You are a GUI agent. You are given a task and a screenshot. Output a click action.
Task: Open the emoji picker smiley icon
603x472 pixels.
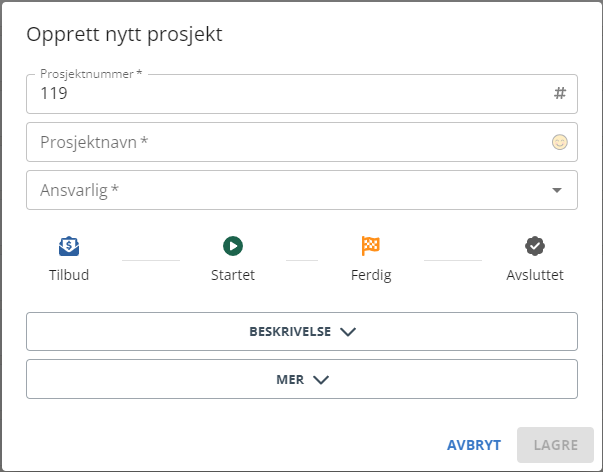[560, 142]
